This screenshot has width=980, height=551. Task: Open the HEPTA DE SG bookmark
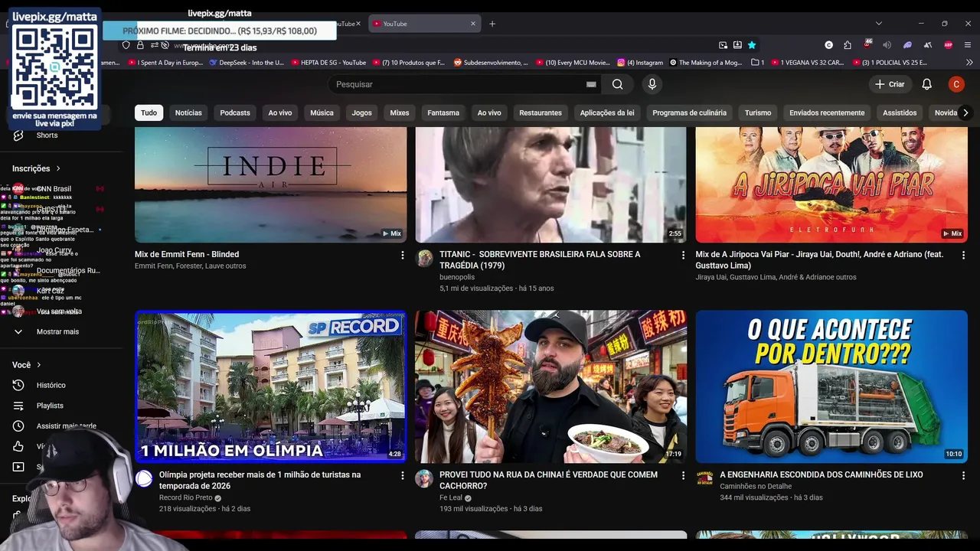pos(328,63)
